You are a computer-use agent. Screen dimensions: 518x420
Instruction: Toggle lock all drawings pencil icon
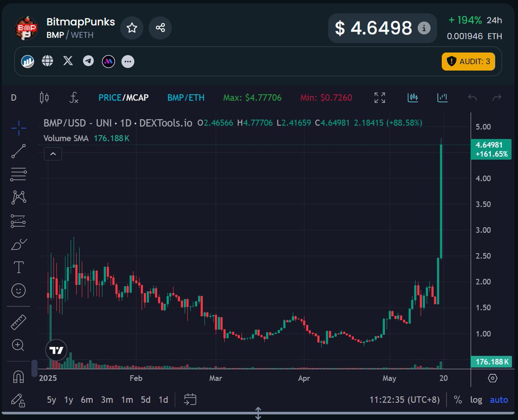tap(18, 401)
